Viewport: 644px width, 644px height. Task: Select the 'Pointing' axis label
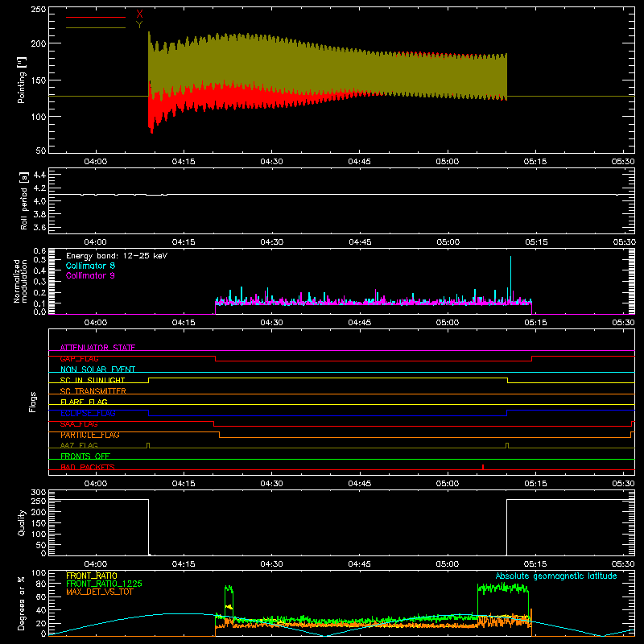click(x=22, y=80)
